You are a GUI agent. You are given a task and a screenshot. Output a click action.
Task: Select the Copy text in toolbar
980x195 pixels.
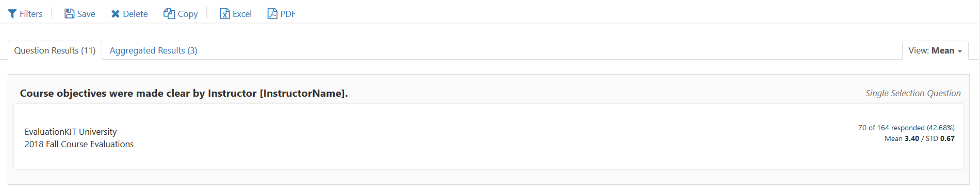tap(188, 14)
